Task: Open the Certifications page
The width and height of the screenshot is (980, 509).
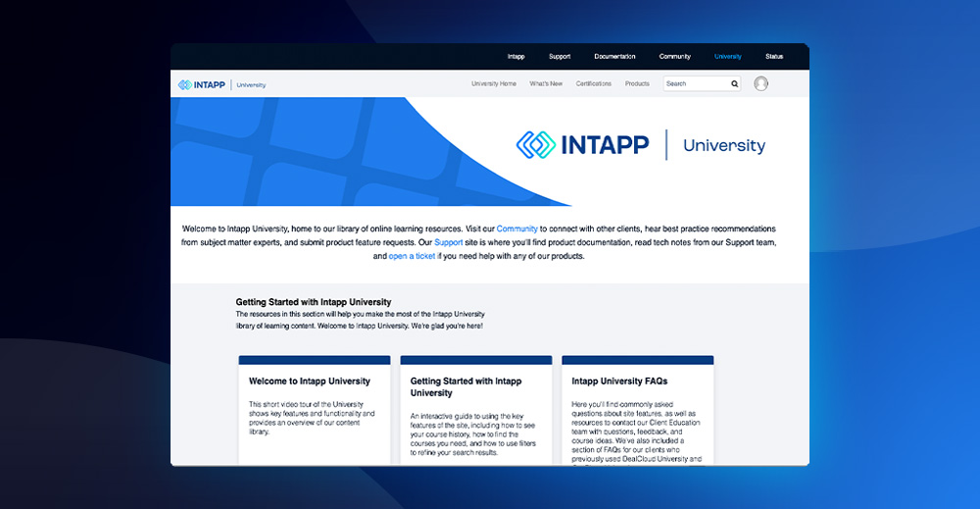Action: click(594, 83)
